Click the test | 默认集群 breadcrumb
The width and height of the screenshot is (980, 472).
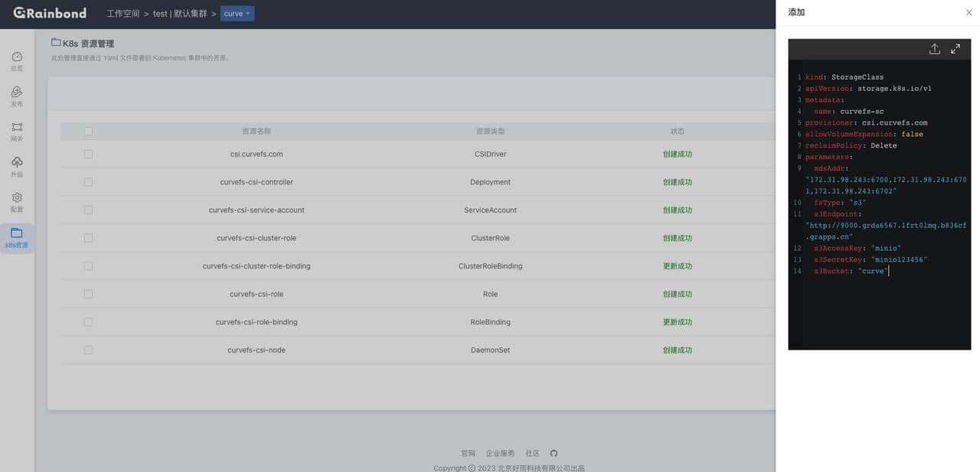click(180, 14)
